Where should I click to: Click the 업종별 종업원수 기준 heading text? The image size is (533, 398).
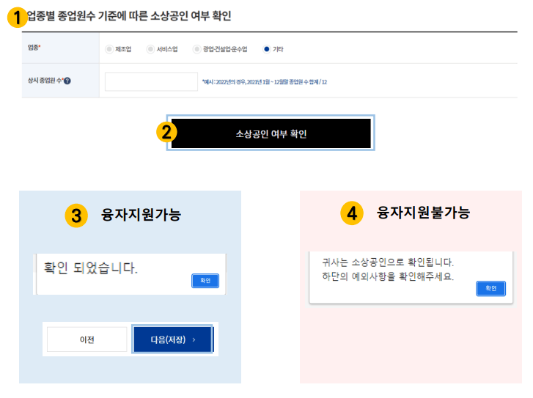[x=129, y=16]
